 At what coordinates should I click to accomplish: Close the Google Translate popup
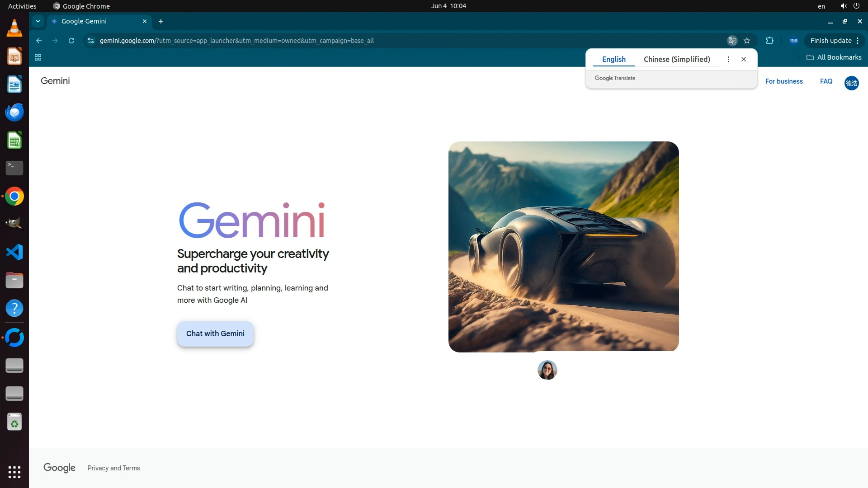coord(744,59)
